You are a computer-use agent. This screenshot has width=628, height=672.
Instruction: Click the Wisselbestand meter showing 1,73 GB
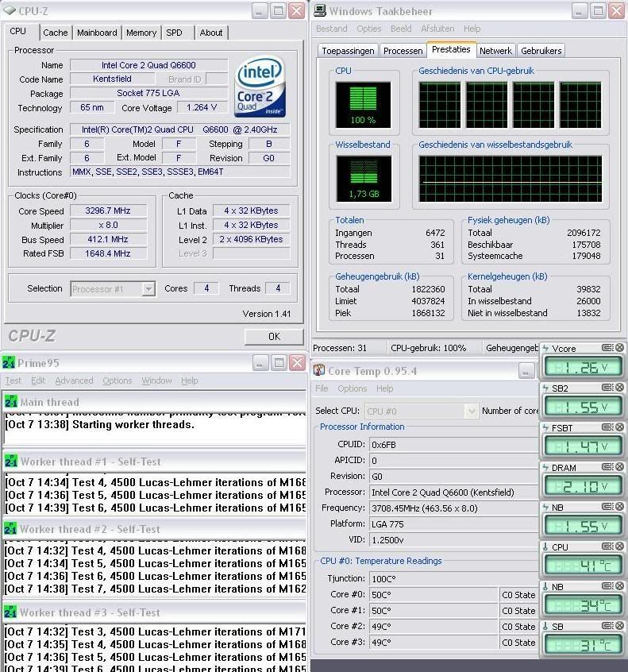[364, 179]
